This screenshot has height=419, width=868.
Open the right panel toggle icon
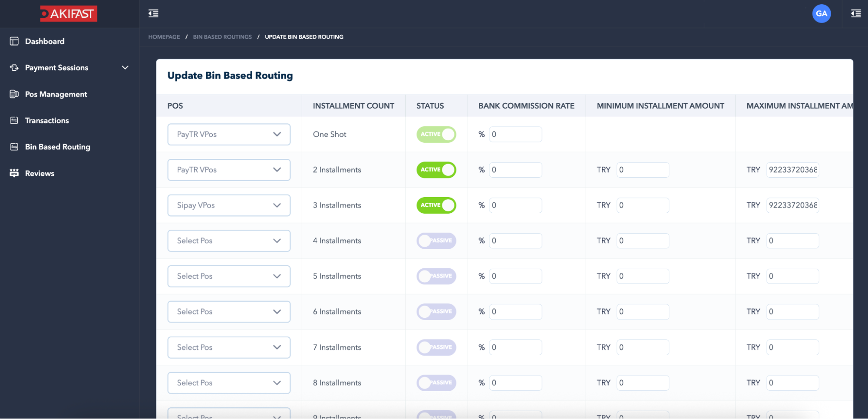(856, 13)
